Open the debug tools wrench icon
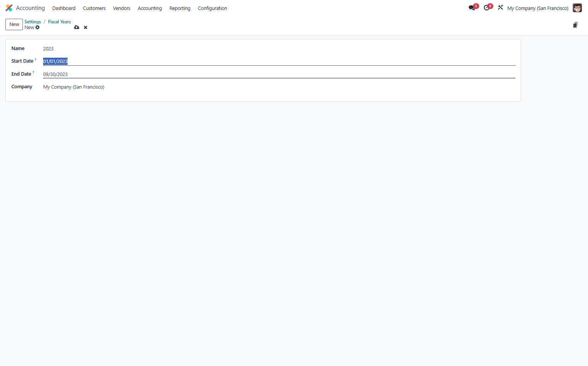Image resolution: width=588 pixels, height=366 pixels. tap(501, 7)
